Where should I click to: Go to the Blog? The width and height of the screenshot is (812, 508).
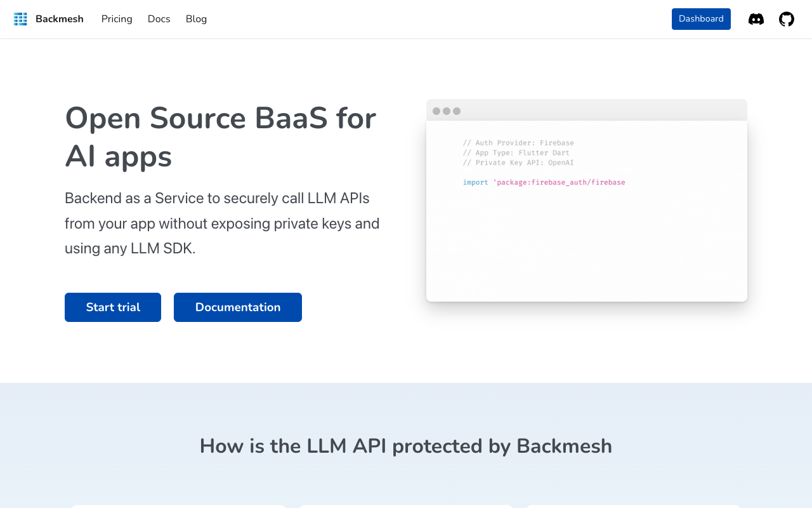(x=196, y=19)
